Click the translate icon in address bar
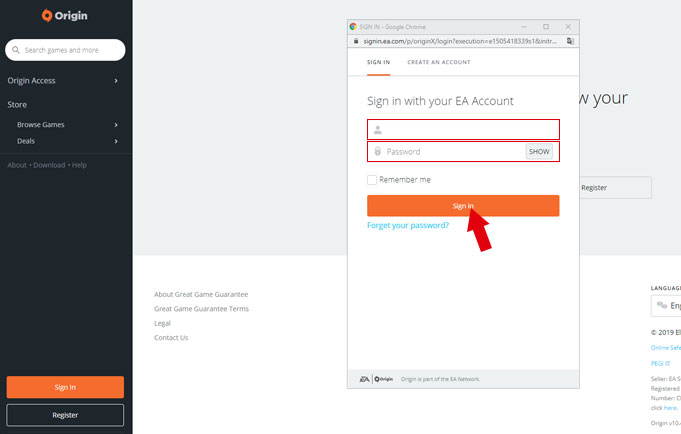 tap(569, 42)
